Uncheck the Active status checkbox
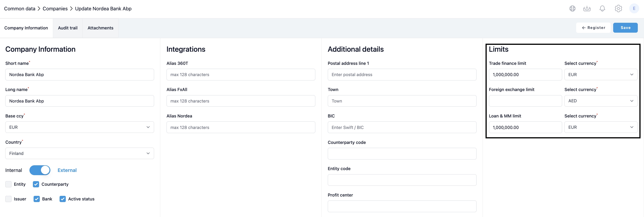Image resolution: width=644 pixels, height=217 pixels. point(63,199)
